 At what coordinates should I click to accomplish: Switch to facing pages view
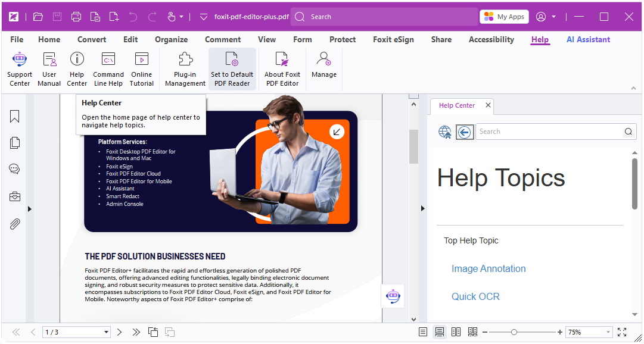pos(456,332)
